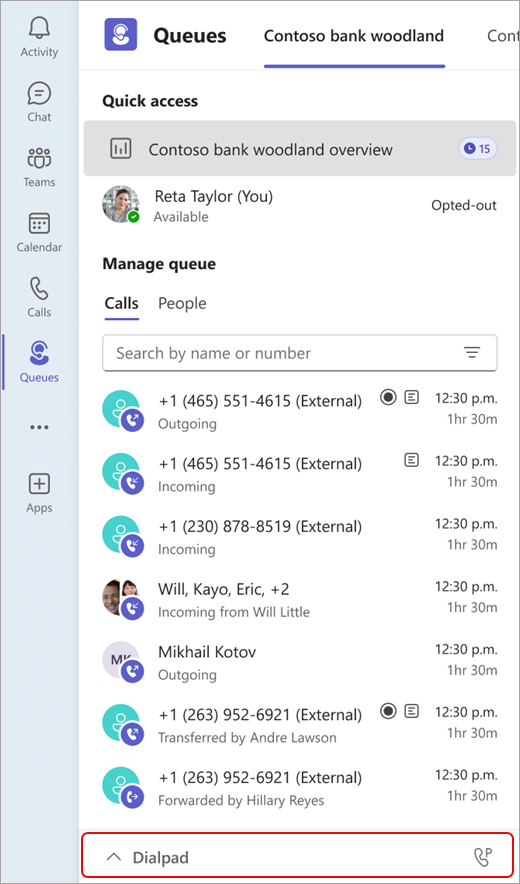Click the Queues title text

190,36
